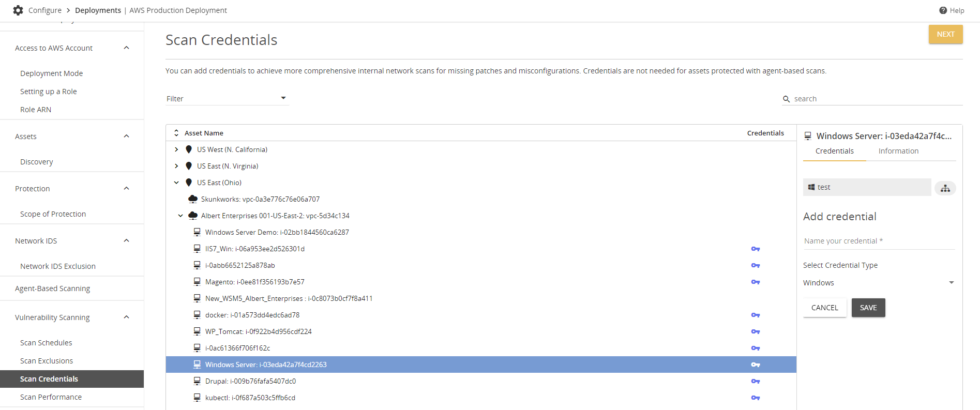This screenshot has height=410, width=980.
Task: Click the key icon for Windows Server row
Action: point(756,365)
